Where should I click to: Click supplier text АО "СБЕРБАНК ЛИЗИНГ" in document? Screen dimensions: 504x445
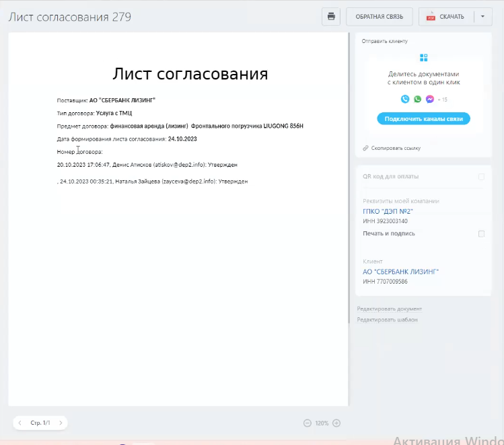click(122, 100)
